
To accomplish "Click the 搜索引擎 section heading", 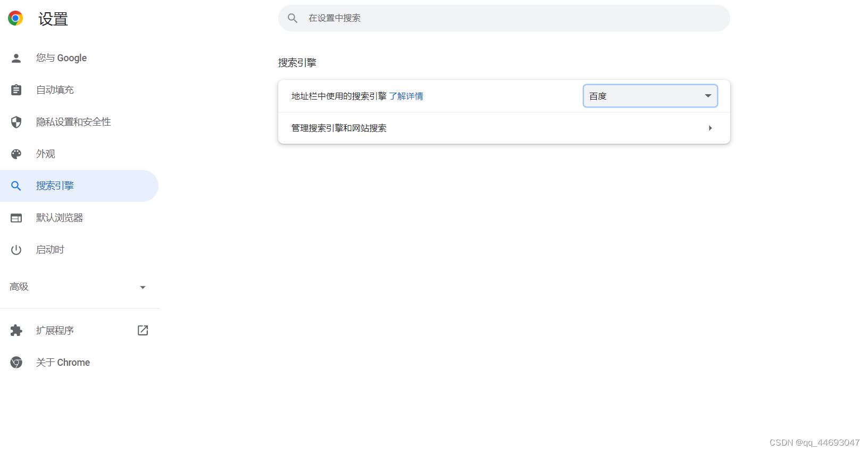I will point(297,63).
